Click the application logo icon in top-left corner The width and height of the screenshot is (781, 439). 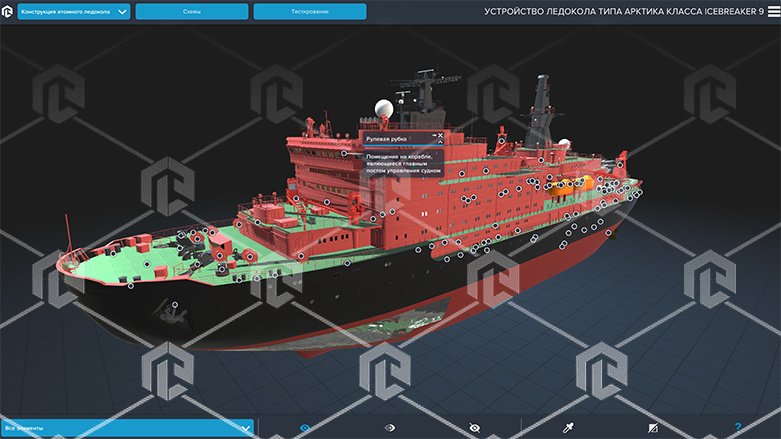click(7, 11)
